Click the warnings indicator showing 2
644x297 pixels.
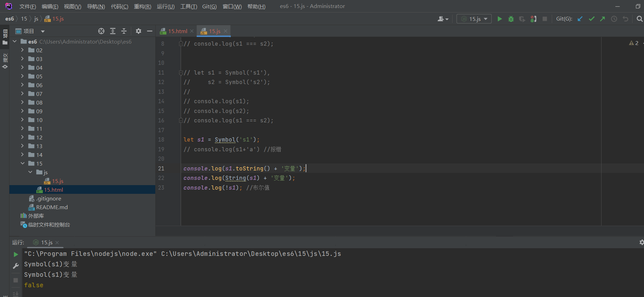pos(634,43)
